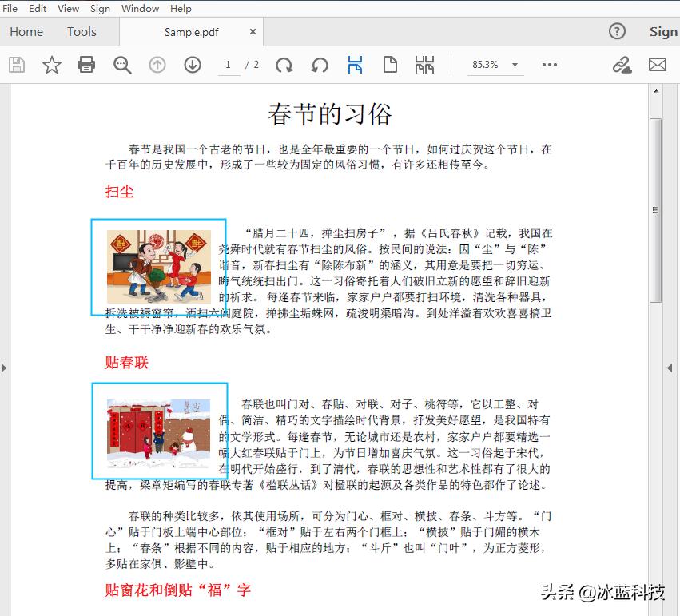Open the File menu
680x616 pixels.
(10, 8)
